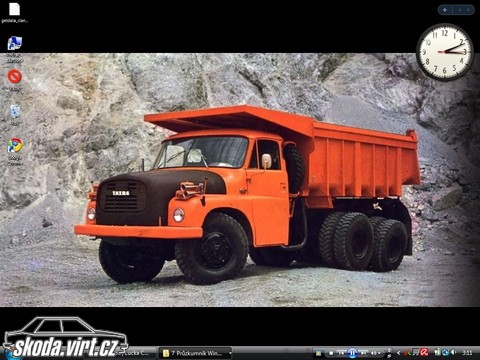This screenshot has height=360, width=480.
Task: Click the analog clock gadget
Action: (x=445, y=52)
